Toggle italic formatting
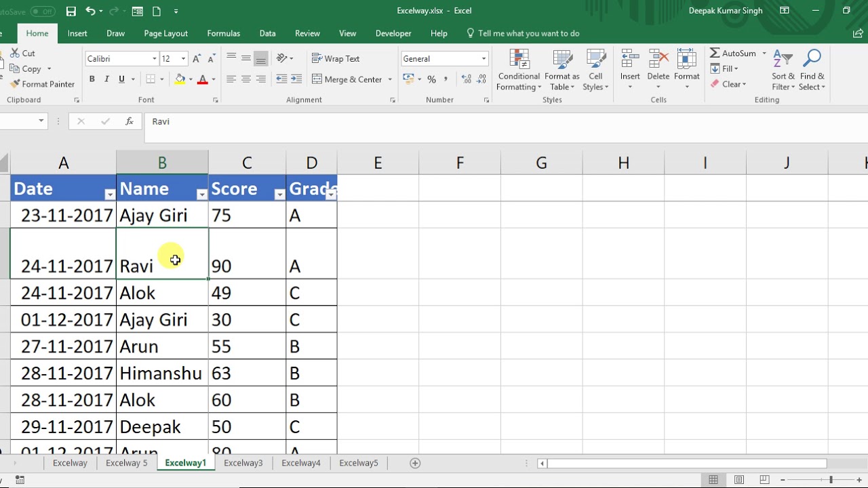The width and height of the screenshot is (868, 488). 106,79
